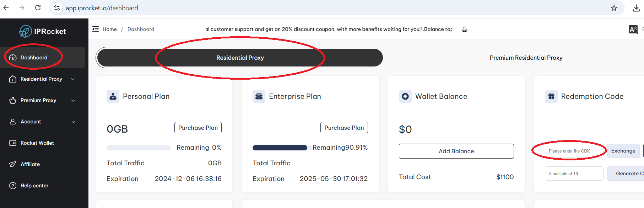Image resolution: width=644 pixels, height=208 pixels.
Task: Open the browser downloads icon
Action: point(636,8)
